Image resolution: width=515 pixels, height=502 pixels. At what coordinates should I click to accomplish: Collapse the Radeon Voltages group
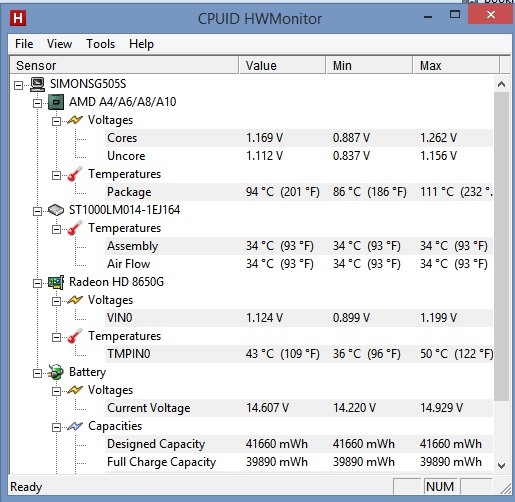point(56,301)
